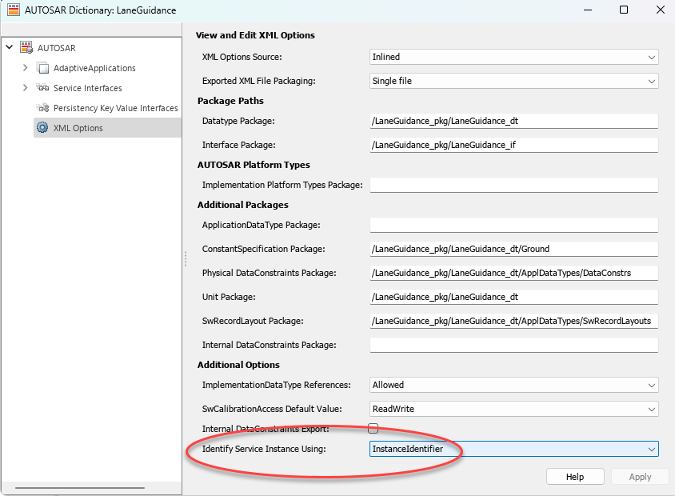Viewport: 675px width, 496px height.
Task: Click the "Additional Packages" heading
Action: point(243,205)
